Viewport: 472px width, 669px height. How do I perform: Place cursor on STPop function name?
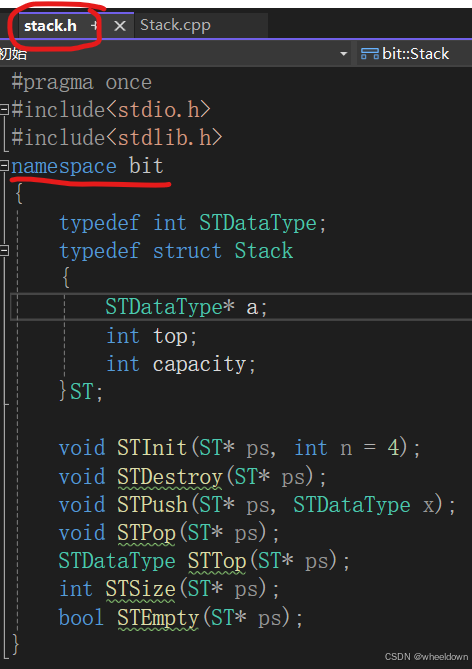pos(146,533)
